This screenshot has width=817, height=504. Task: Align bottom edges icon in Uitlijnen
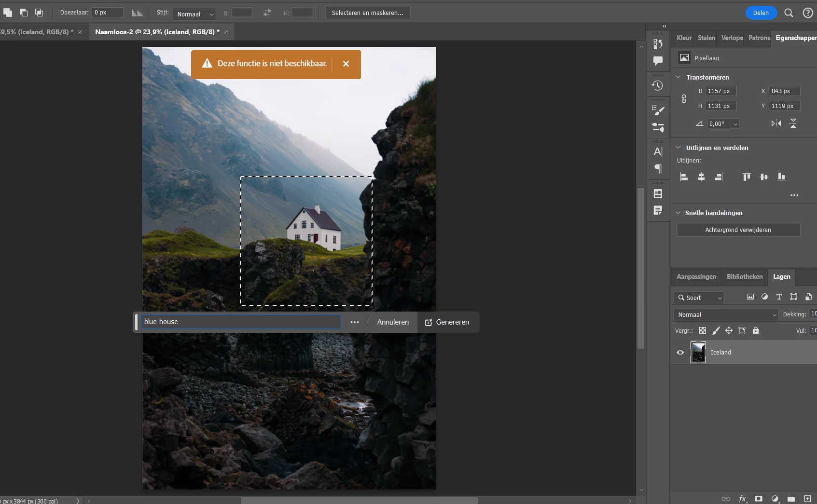[x=781, y=177]
